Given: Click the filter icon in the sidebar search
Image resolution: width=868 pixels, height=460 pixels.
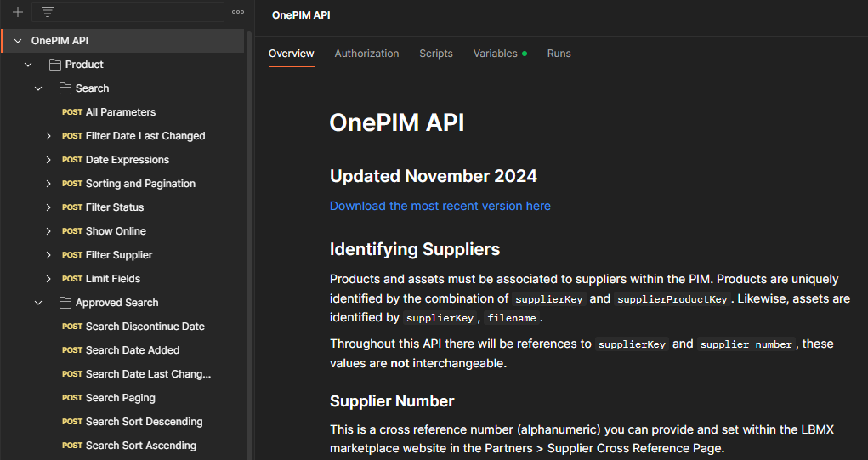Looking at the screenshot, I should [48, 12].
